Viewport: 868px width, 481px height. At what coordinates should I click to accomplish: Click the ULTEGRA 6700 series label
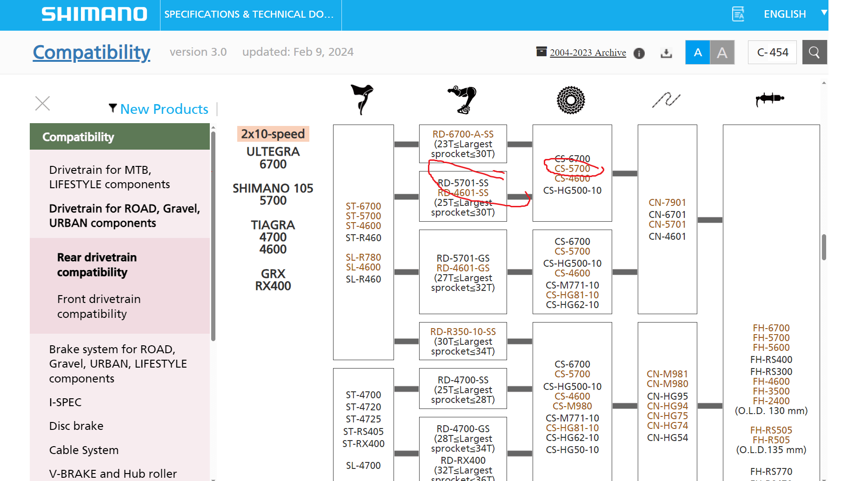click(273, 158)
